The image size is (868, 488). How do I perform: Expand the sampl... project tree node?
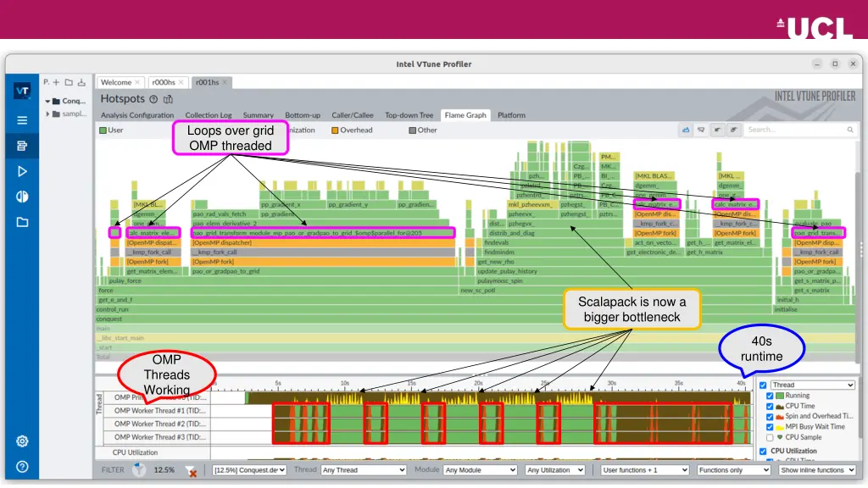[x=47, y=114]
